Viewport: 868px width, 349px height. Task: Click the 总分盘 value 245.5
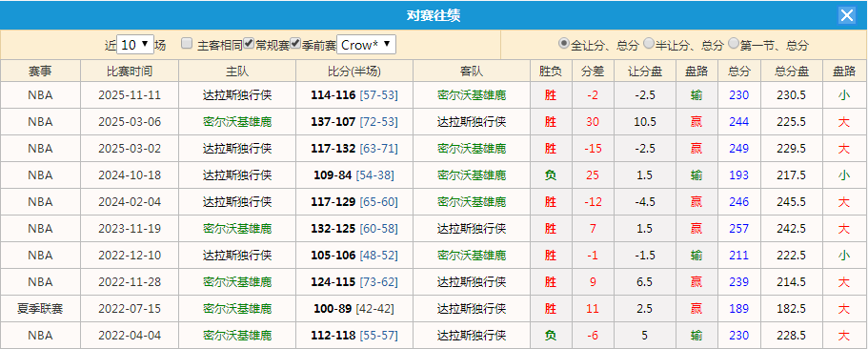tap(791, 201)
